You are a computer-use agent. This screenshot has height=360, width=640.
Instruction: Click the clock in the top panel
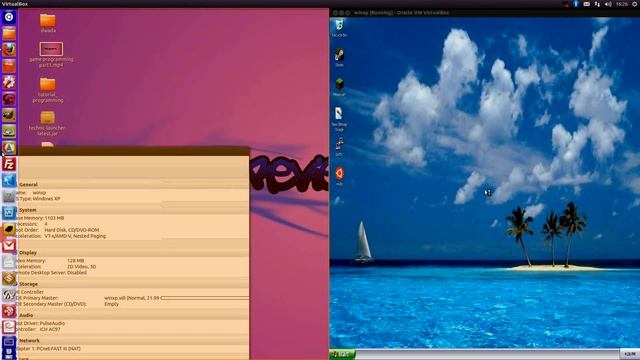[x=622, y=4]
